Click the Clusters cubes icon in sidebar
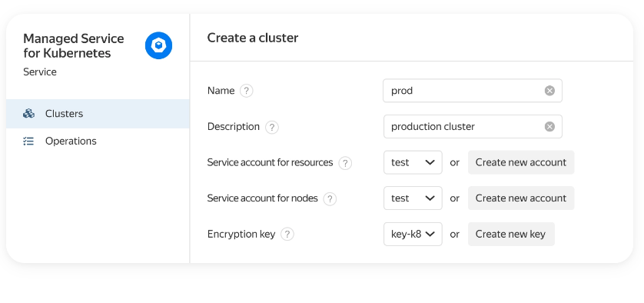The height and width of the screenshot is (303, 644). pyautogui.click(x=28, y=114)
